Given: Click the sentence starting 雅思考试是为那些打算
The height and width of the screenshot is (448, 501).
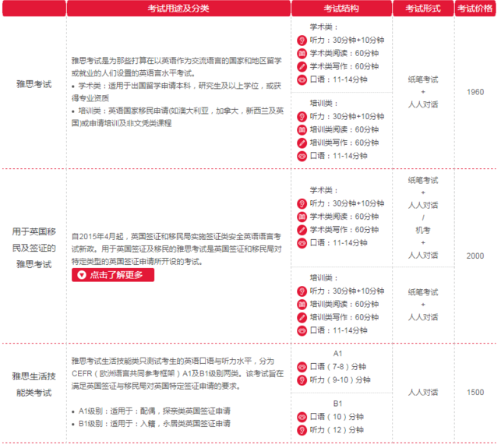Looking at the screenshot, I should coord(176,67).
